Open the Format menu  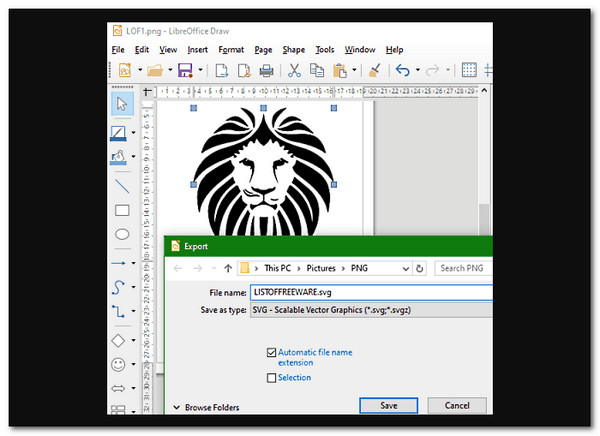pos(231,50)
